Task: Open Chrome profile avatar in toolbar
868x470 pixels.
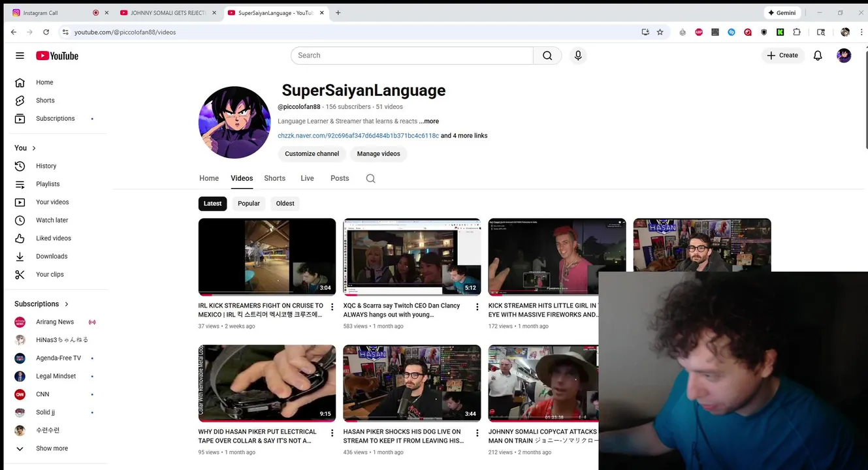Action: tap(845, 32)
